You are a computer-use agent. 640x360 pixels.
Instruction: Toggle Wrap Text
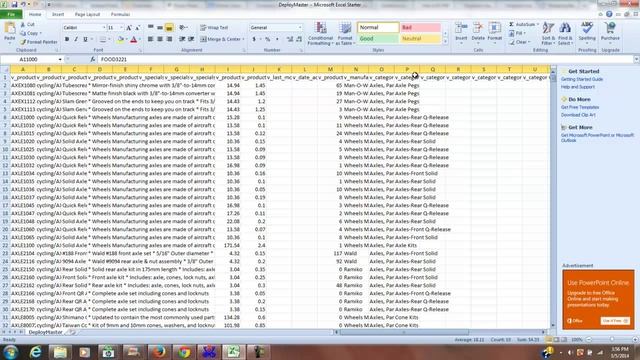click(214, 27)
